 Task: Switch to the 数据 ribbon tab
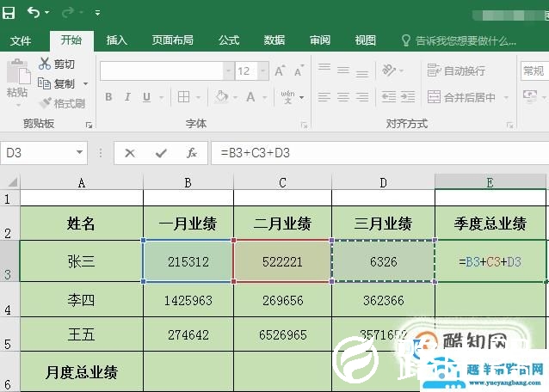(274, 40)
